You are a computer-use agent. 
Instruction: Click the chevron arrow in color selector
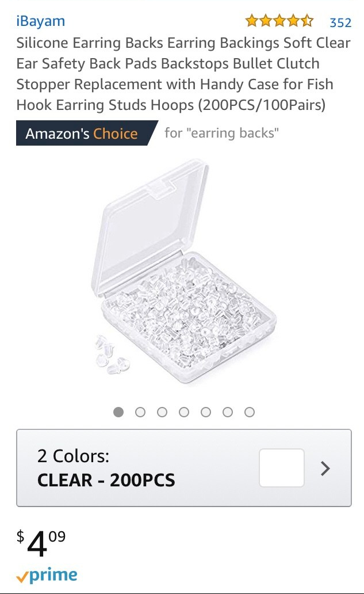pos(325,469)
